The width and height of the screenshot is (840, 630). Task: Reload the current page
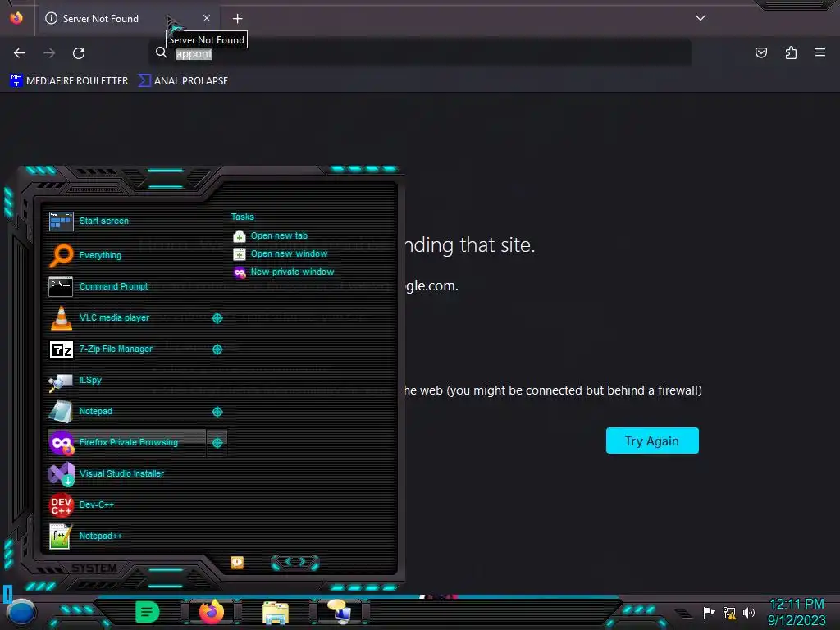point(79,53)
